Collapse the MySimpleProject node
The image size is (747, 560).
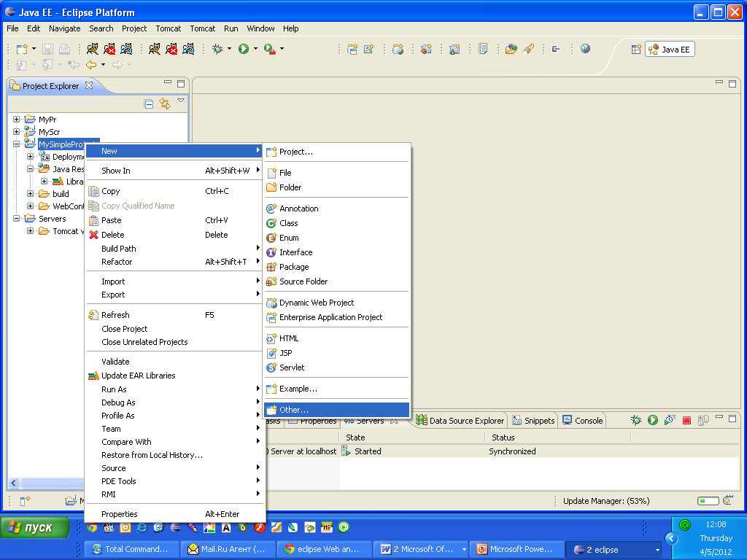(16, 144)
